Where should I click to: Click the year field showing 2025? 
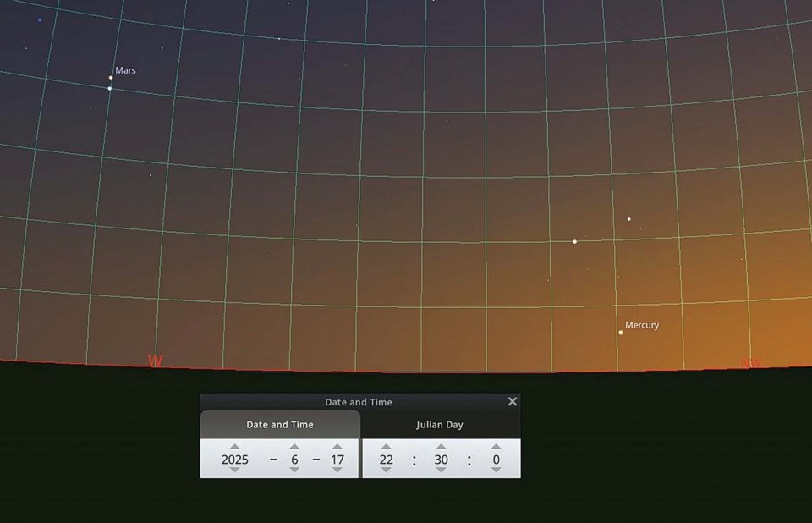pyautogui.click(x=234, y=460)
